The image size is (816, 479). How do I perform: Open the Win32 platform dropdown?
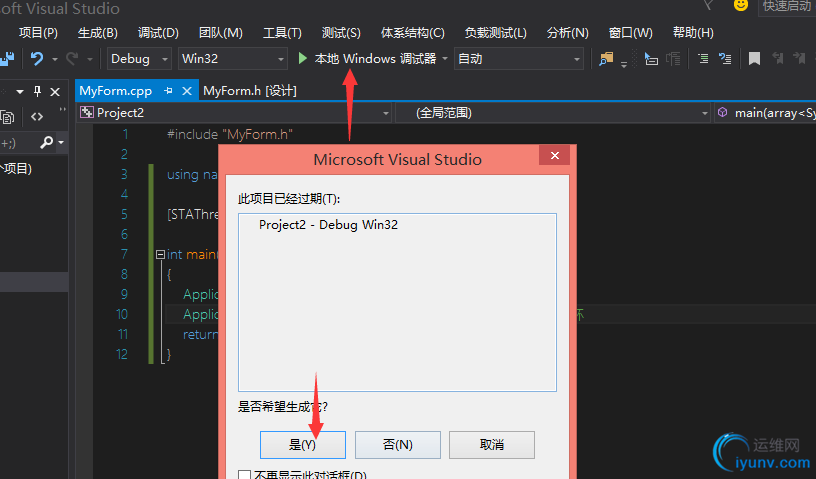(281, 59)
